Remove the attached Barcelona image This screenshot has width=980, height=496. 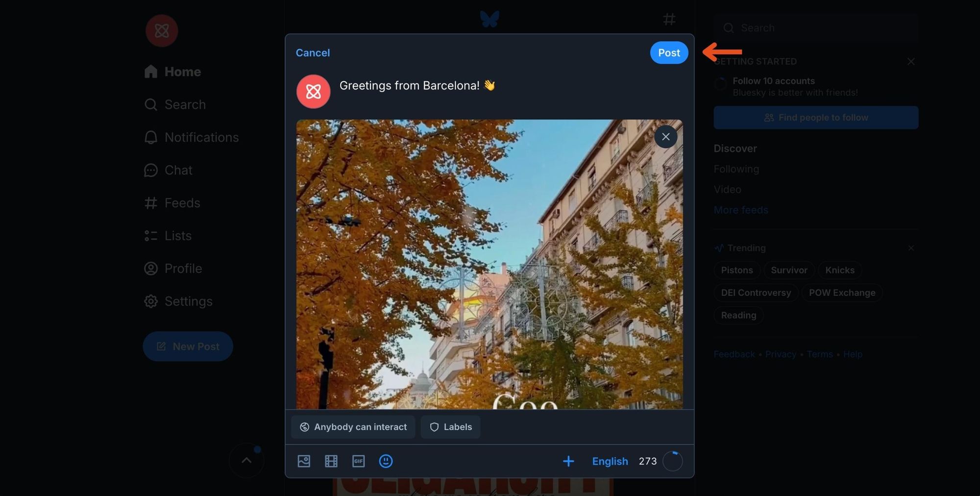(x=665, y=137)
